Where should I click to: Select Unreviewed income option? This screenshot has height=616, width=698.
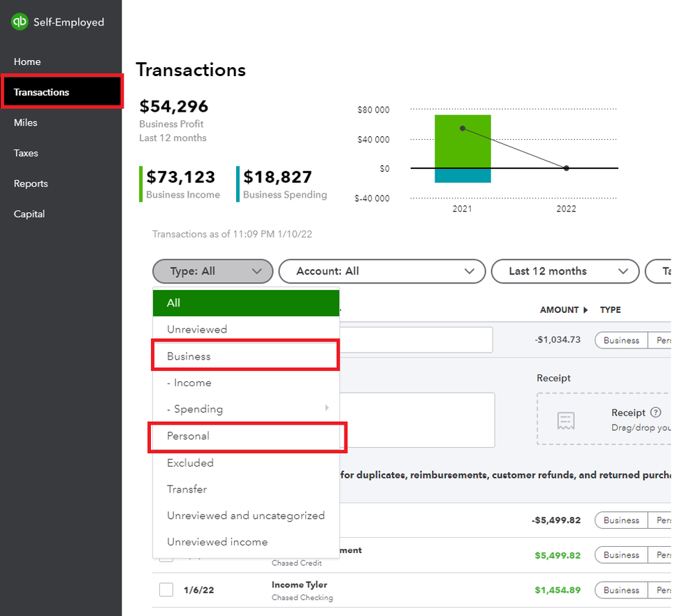(246, 542)
